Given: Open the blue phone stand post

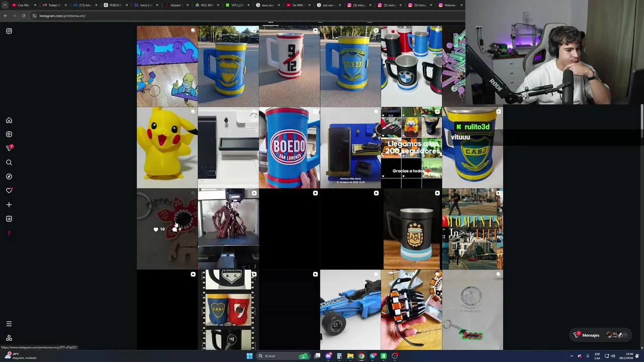Looking at the screenshot, I should point(350,148).
